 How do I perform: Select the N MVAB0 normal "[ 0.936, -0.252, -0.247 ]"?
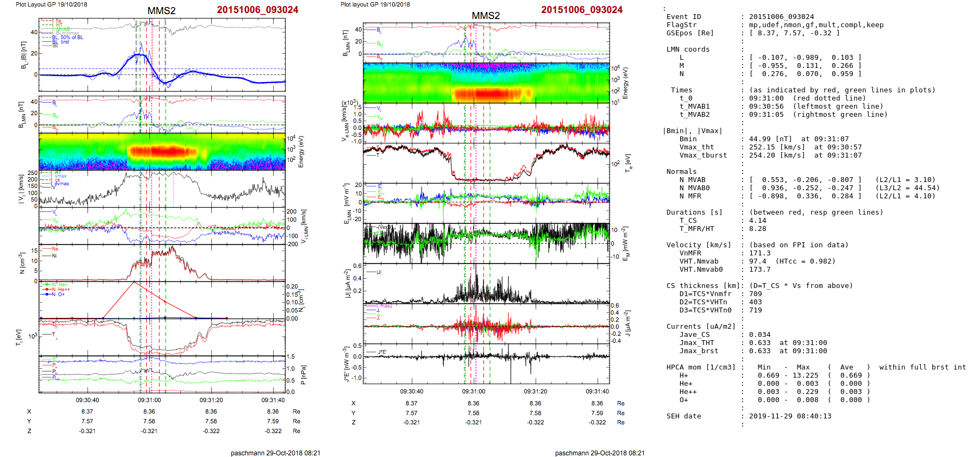tap(805, 188)
